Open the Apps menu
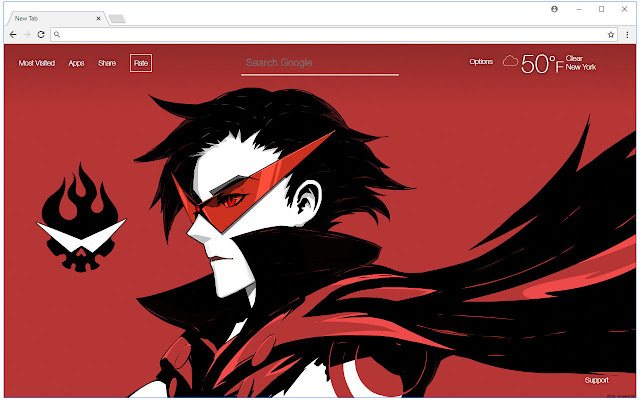Screen dimensions: 640x400 pos(76,63)
